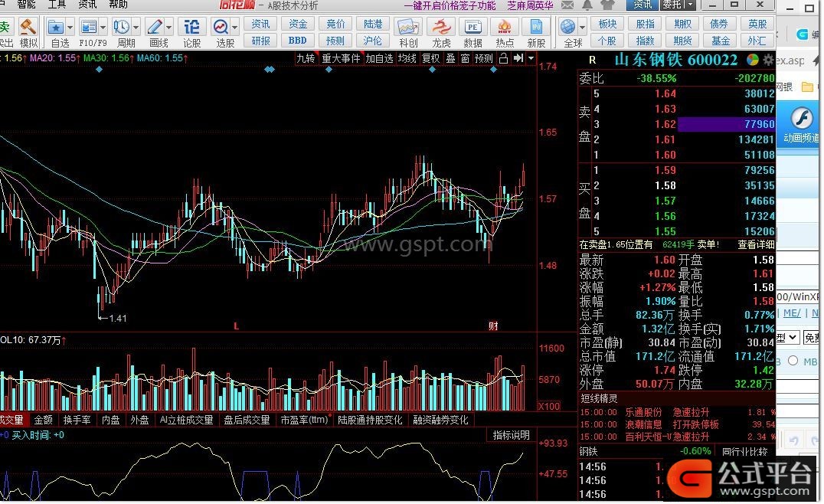Click the R marker before 山东钢铁
Viewport: 824px width, 504px height.
[x=592, y=61]
